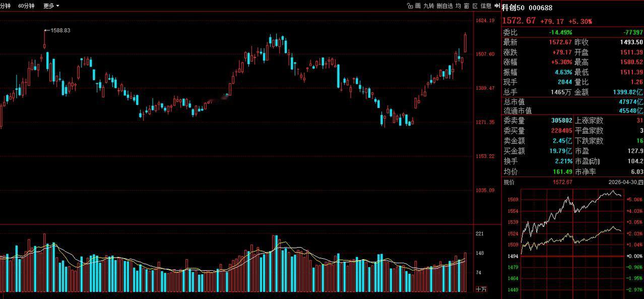Click the 区 range statistics button
This screenshot has height=299, width=644.
point(475,6)
